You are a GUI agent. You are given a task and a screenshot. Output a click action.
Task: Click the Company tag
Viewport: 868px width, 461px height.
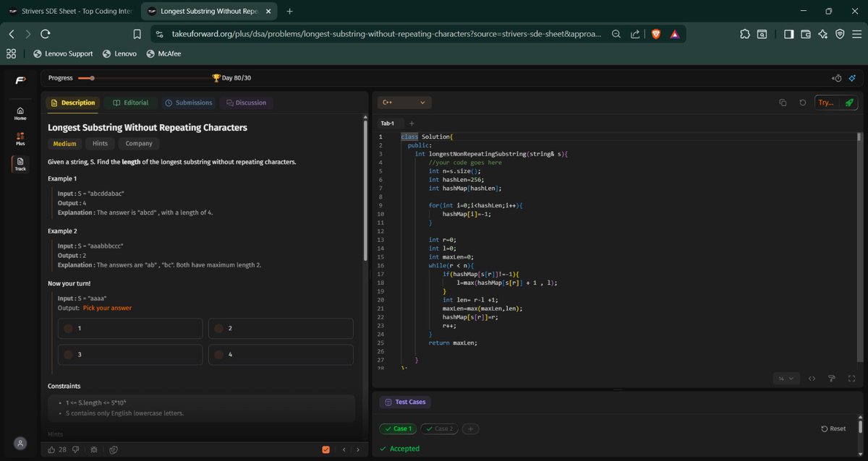[139, 144]
